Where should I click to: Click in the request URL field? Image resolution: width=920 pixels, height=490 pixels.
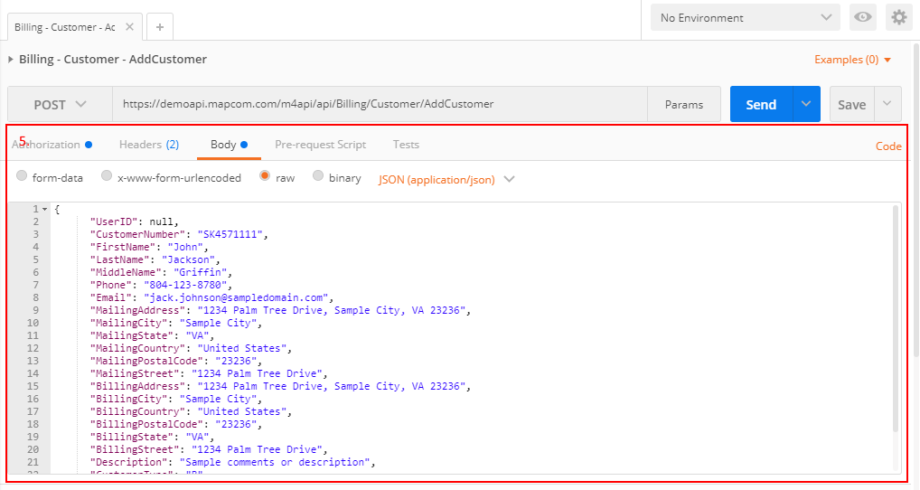pyautogui.click(x=380, y=104)
